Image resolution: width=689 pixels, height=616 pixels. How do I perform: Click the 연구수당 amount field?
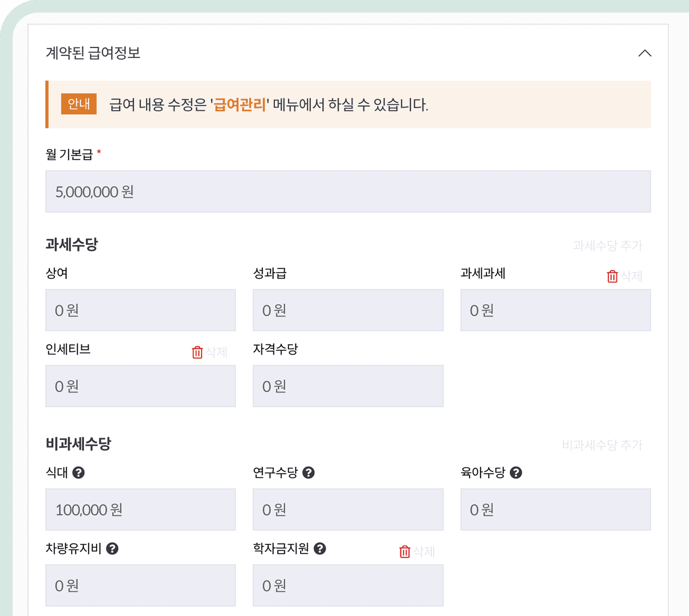(x=348, y=509)
